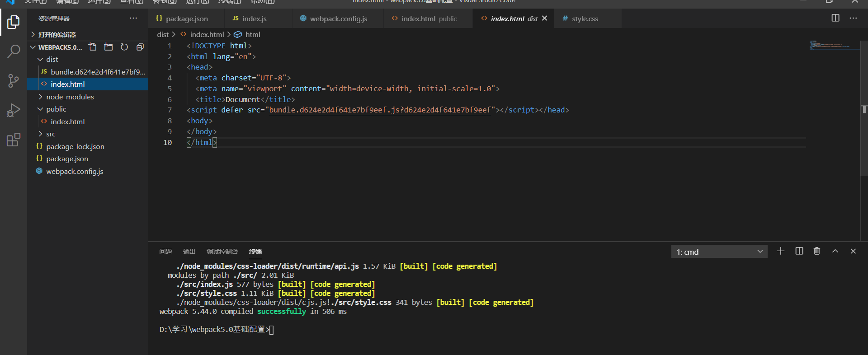Screen dimensions: 868x355
Task: Switch to the webpack.config.js editor tab
Action: click(x=338, y=19)
